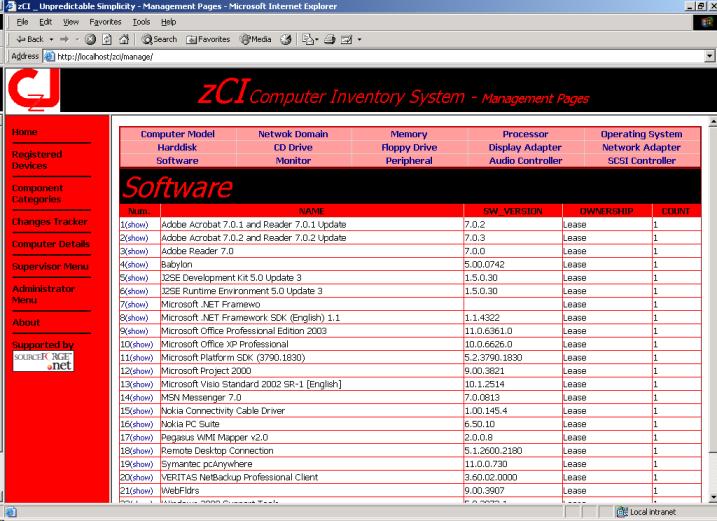The image size is (717, 521).
Task: Click the Back toolbar button
Action: coord(30,39)
